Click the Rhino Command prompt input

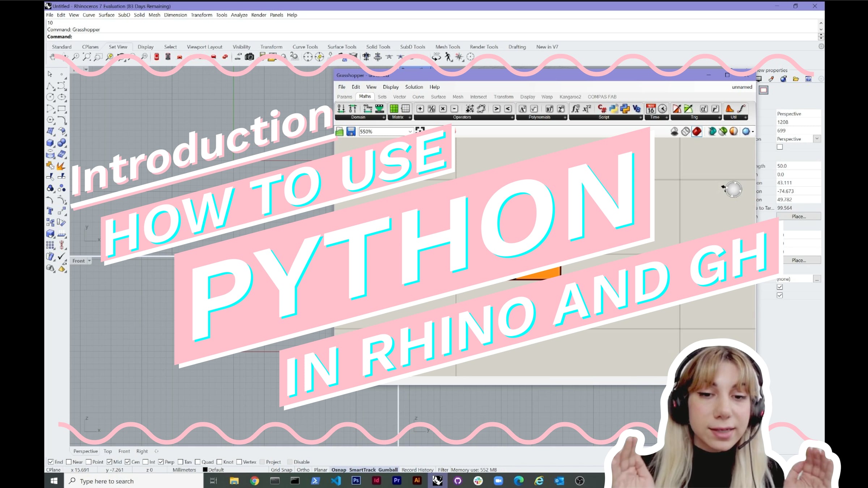point(432,37)
